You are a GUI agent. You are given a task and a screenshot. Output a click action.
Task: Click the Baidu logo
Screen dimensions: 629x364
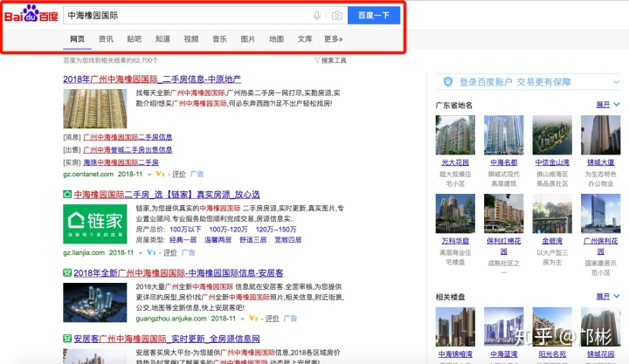coord(31,15)
